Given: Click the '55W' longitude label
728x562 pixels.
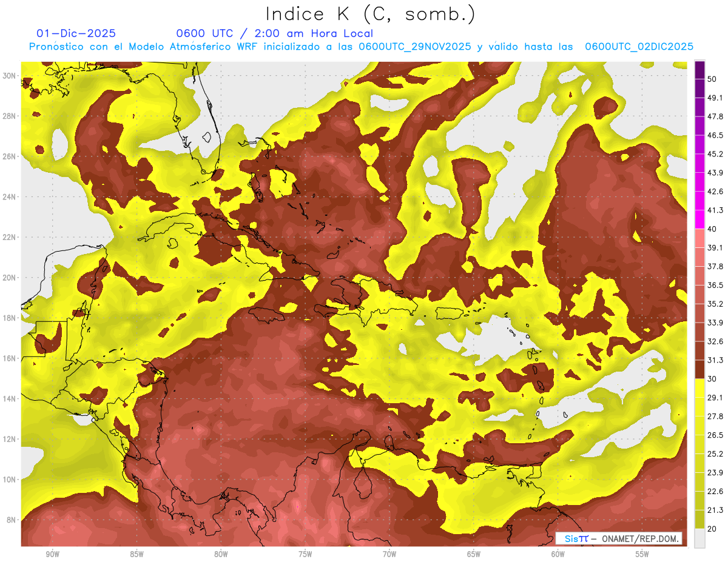Looking at the screenshot, I should (x=642, y=554).
